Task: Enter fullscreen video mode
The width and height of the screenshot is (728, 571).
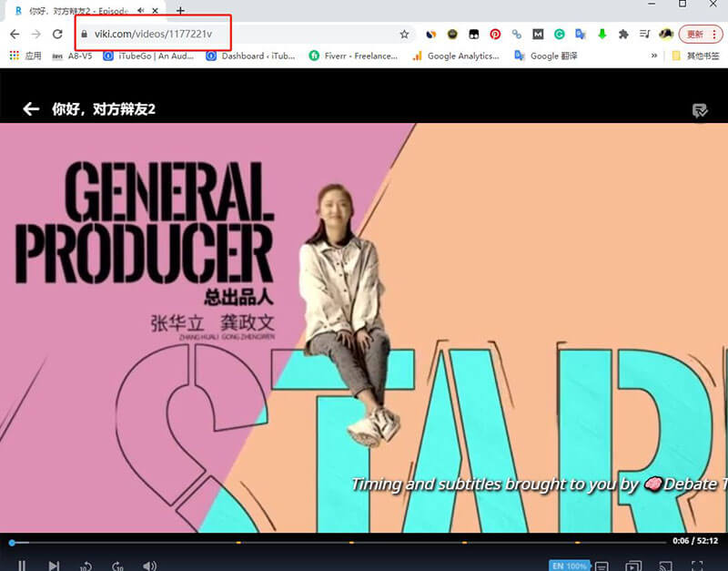Action: [x=697, y=566]
